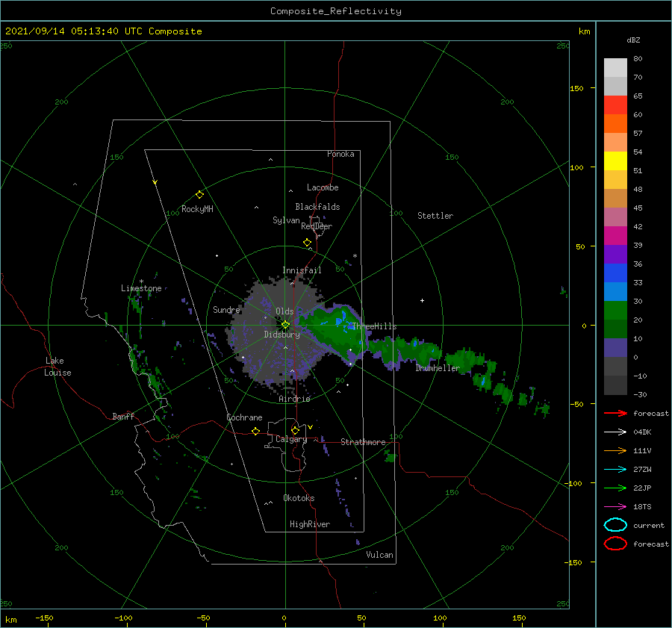Click the 'Sundre' city label
The height and width of the screenshot is (628, 672).
[226, 310]
